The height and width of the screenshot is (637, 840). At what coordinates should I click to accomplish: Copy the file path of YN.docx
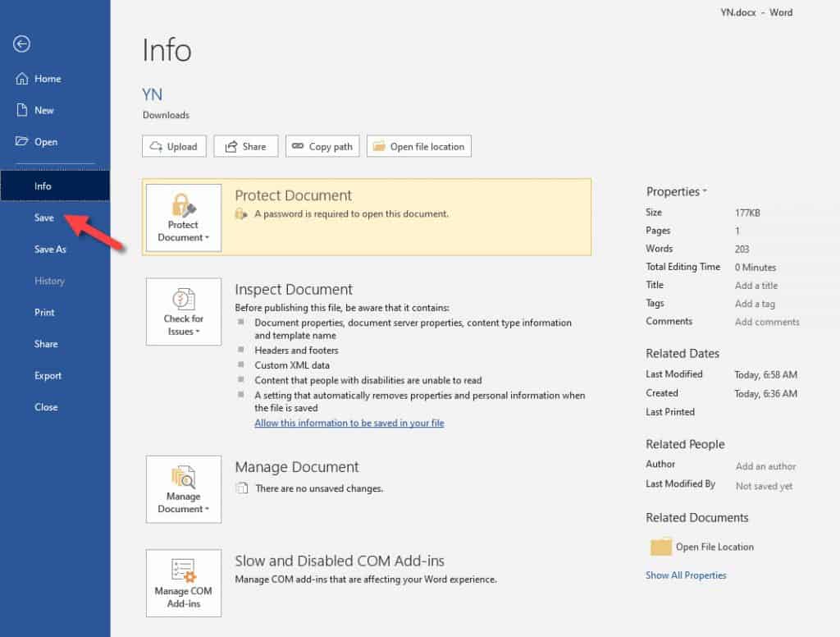coord(322,146)
